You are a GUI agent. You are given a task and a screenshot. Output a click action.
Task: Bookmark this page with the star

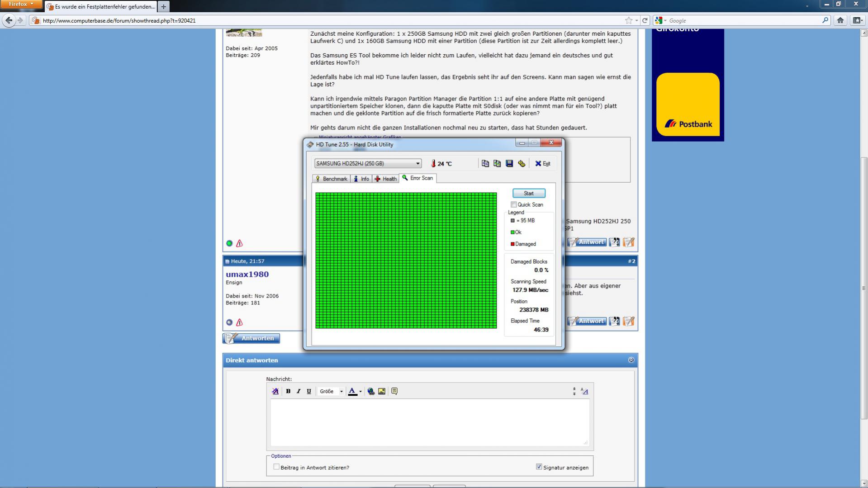pos(628,20)
